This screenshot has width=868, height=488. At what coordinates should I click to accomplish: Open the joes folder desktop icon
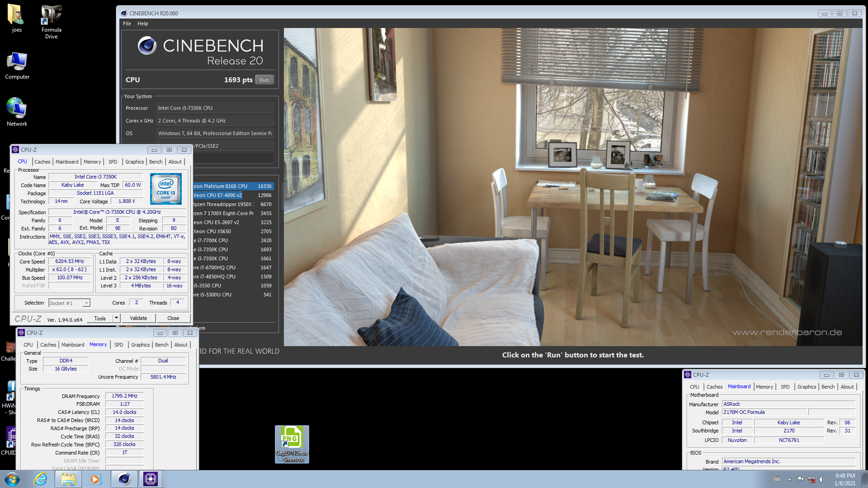(x=17, y=18)
